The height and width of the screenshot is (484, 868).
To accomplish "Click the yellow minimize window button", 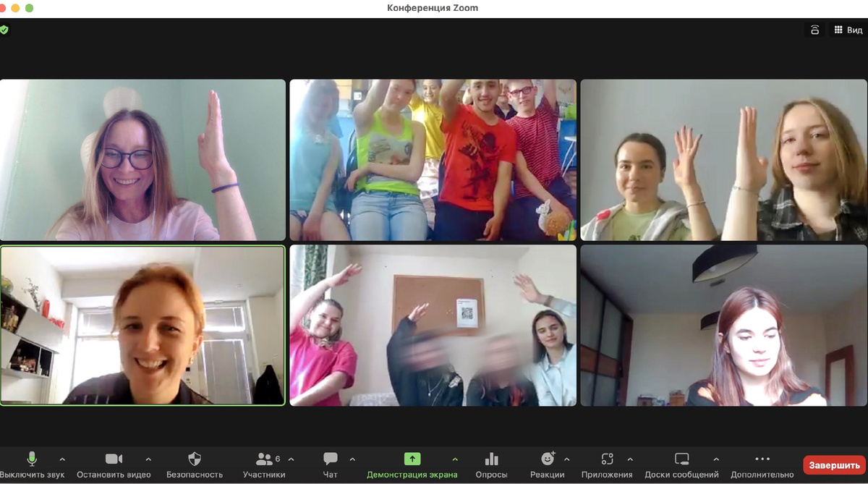I will (15, 8).
